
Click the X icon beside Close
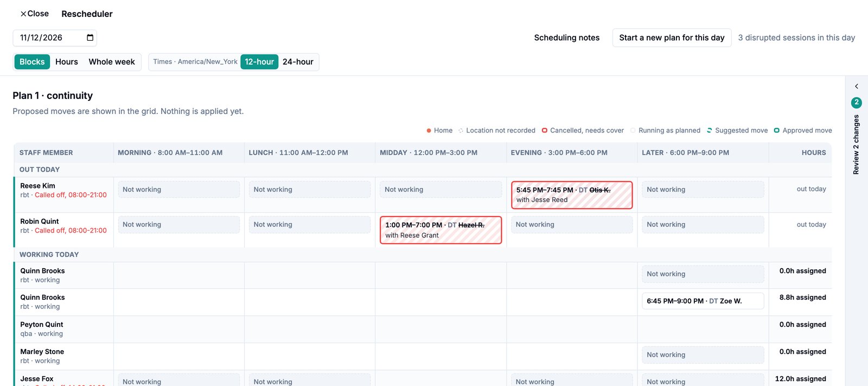pos(23,14)
